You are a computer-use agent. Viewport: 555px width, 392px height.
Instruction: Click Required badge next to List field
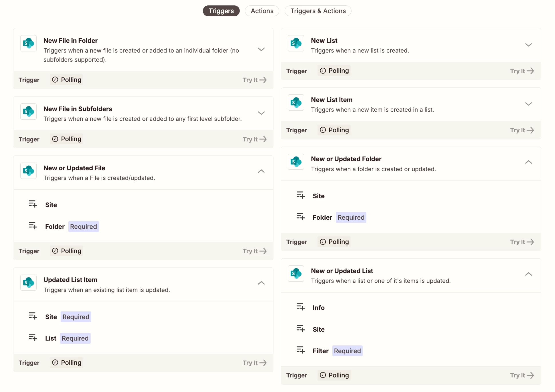(75, 338)
